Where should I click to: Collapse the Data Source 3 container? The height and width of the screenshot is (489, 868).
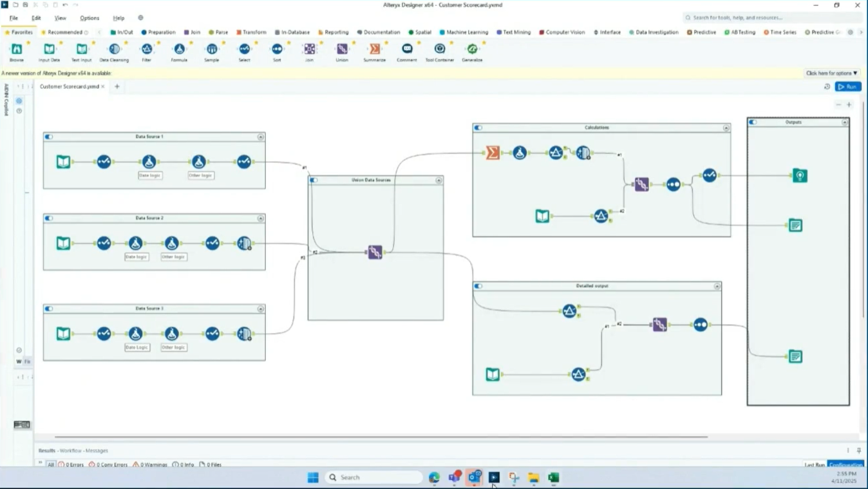pyautogui.click(x=261, y=309)
